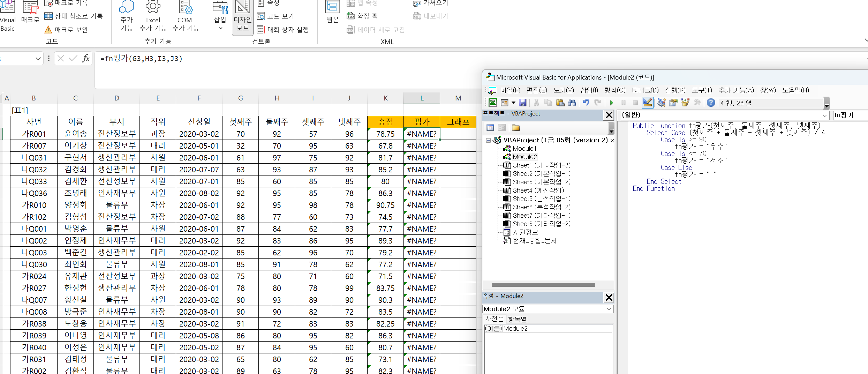Open the (일반) object dropdown
868x374 pixels.
pos(724,115)
